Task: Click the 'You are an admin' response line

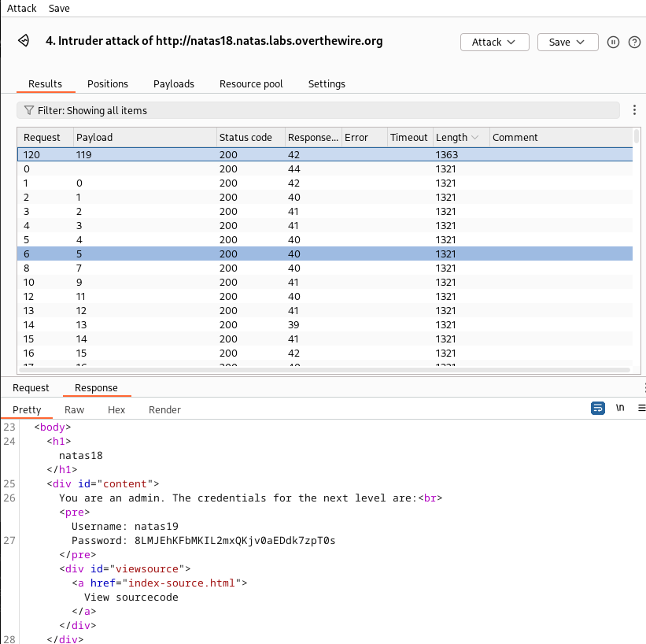Action: [238, 498]
